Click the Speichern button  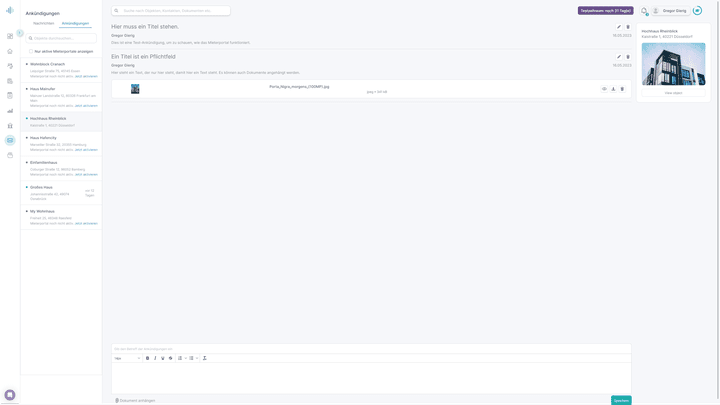621,400
